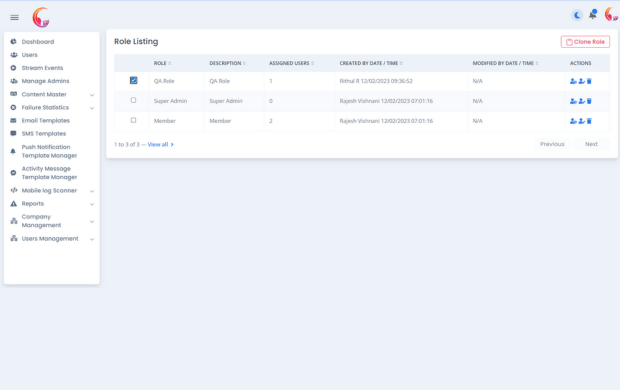Follow the View all link

(x=161, y=144)
